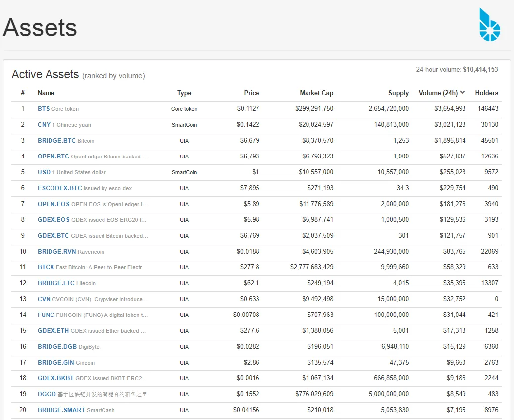Image resolution: width=514 pixels, height=420 pixels.
Task: Open the GDEX.ETH asset link
Action: 53,331
